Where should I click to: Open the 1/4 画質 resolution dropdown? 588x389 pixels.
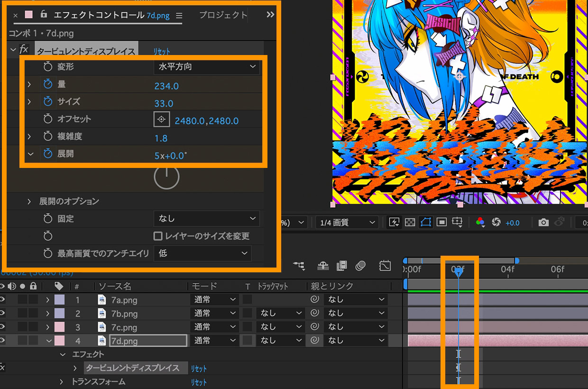[347, 222]
